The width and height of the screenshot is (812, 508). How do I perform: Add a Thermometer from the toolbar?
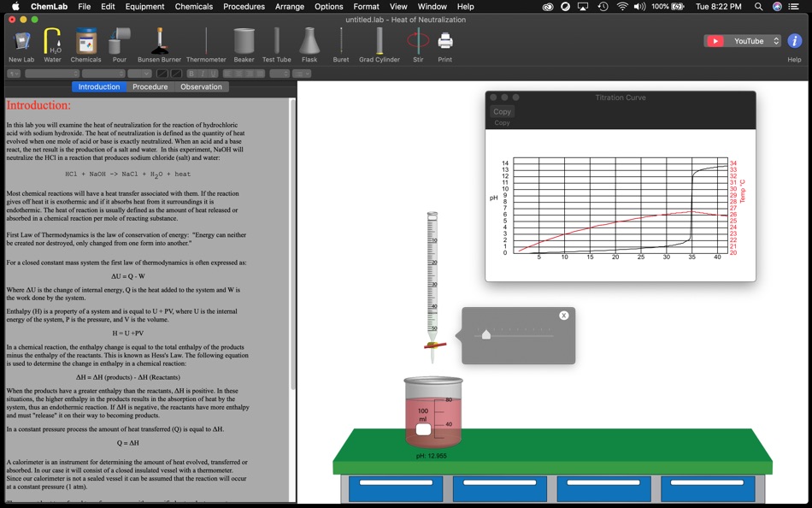(x=206, y=45)
